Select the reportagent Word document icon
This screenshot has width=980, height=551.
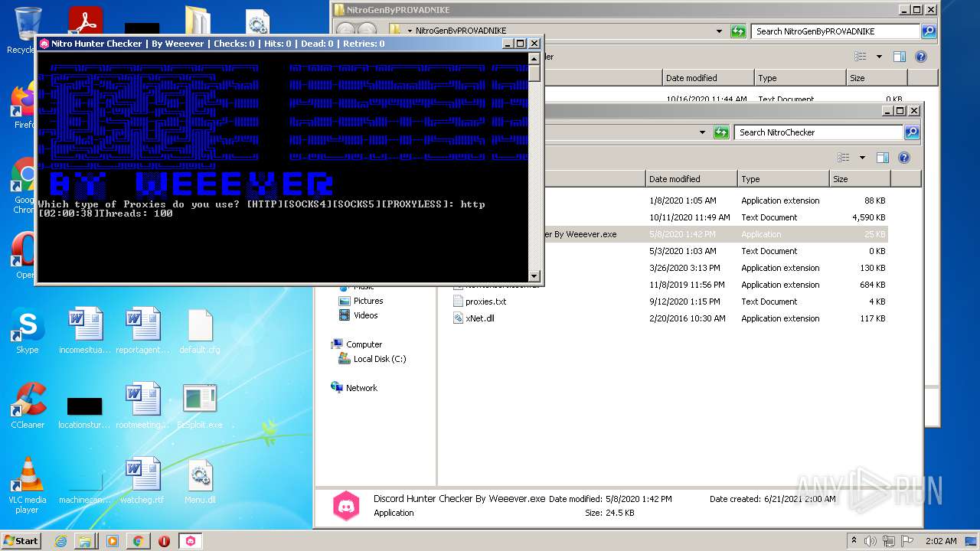142,331
